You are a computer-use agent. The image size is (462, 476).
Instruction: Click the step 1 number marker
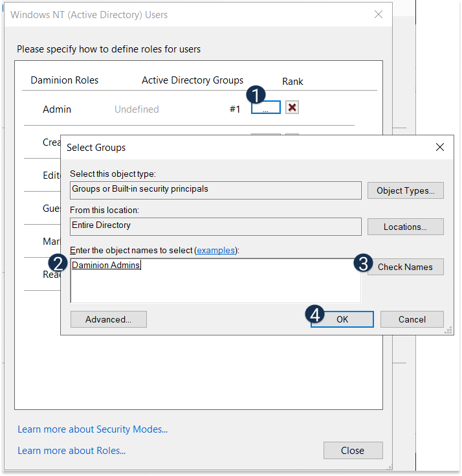[257, 95]
